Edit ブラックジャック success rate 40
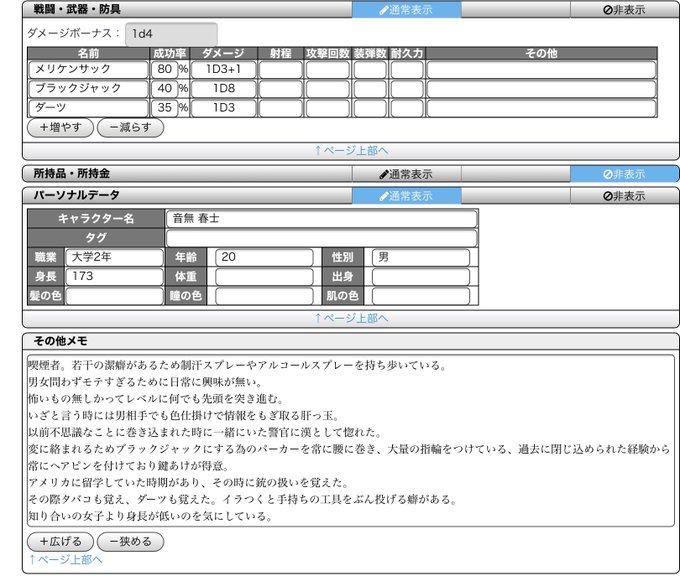Screen dimensions: 680x576 [x=164, y=88]
